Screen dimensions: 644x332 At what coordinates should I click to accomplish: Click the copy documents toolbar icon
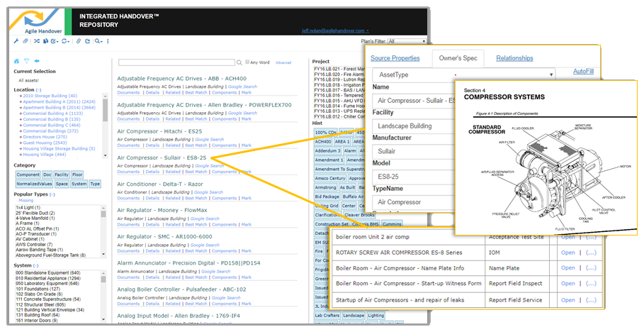pyautogui.click(x=45, y=41)
